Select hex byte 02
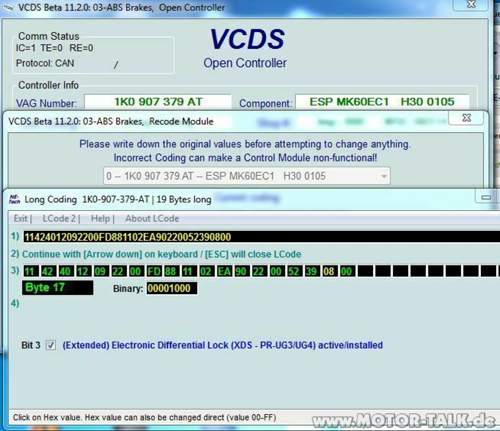The width and height of the screenshot is (500, 431). [x=206, y=271]
